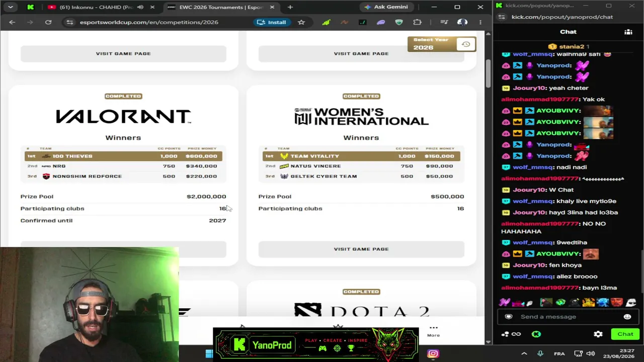Select the Team Vitality winner row
The image size is (644, 362).
click(x=361, y=156)
